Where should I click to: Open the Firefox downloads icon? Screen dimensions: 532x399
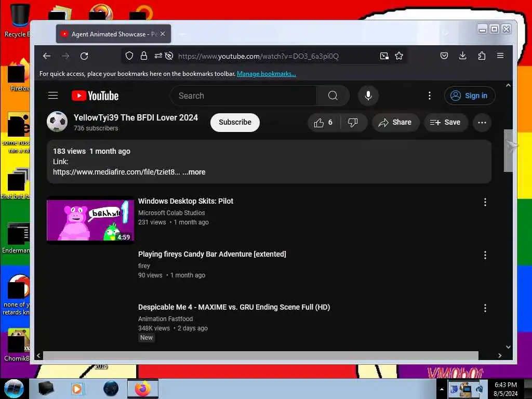[462, 56]
